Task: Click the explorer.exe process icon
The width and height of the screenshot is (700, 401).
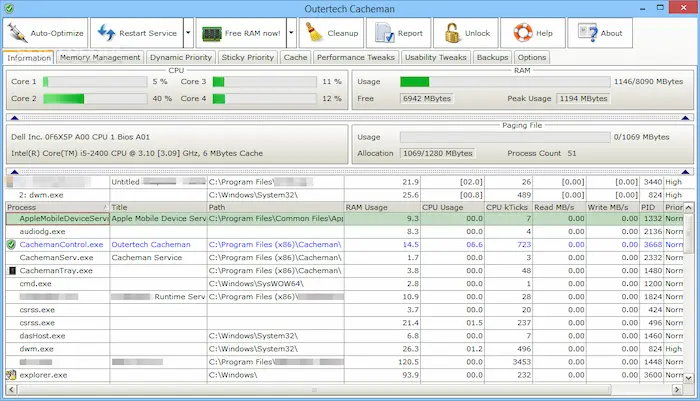Action: tap(11, 375)
